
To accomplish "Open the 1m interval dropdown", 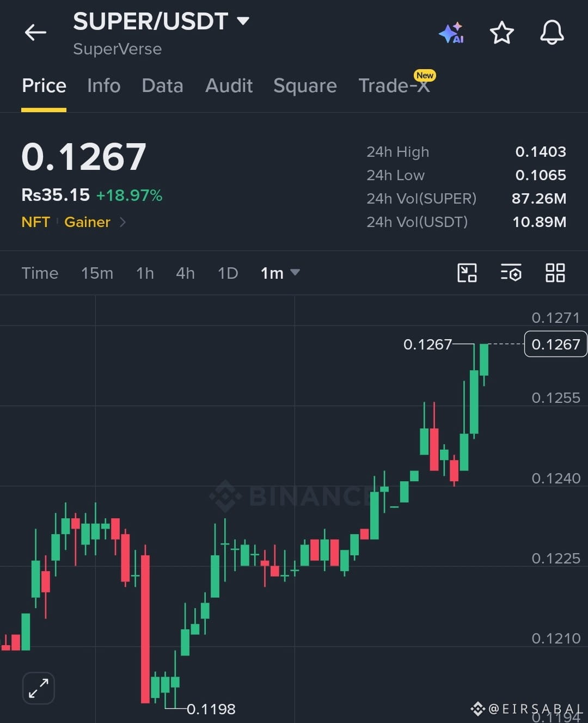I will tap(280, 273).
